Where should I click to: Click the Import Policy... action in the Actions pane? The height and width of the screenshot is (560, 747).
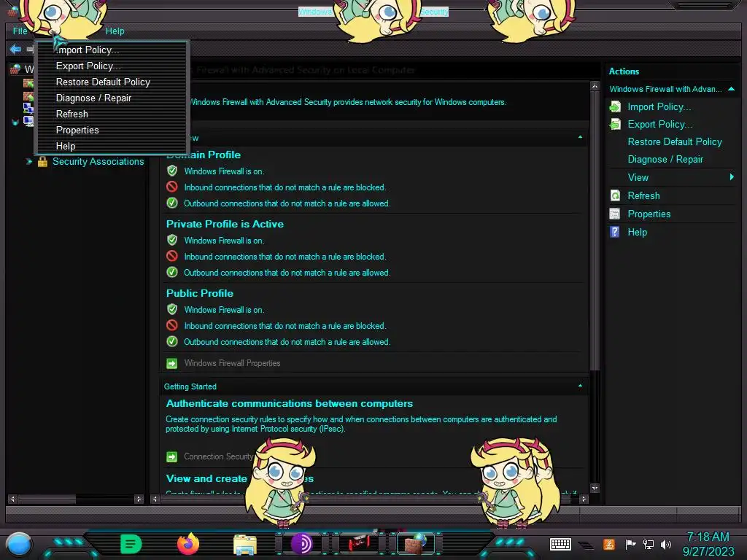coord(659,106)
